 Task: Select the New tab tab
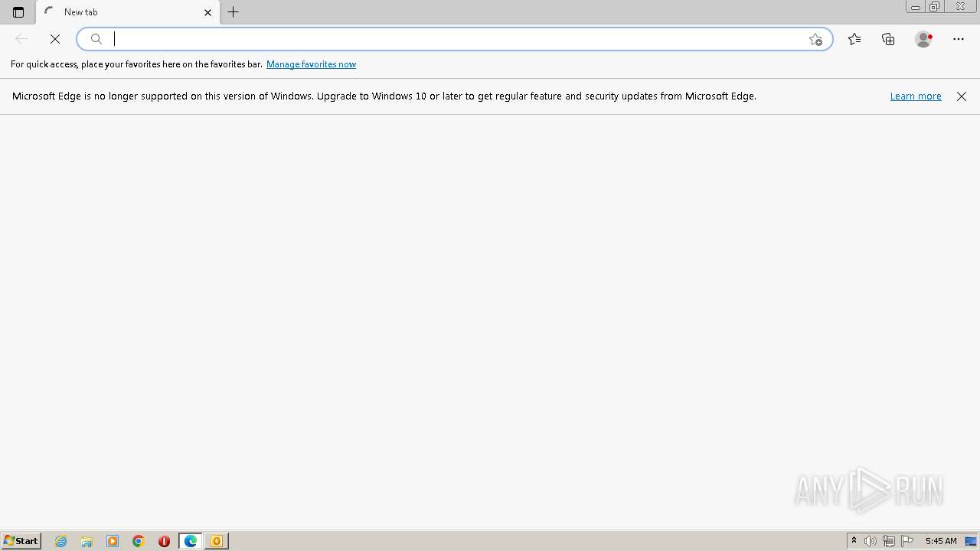(x=128, y=12)
